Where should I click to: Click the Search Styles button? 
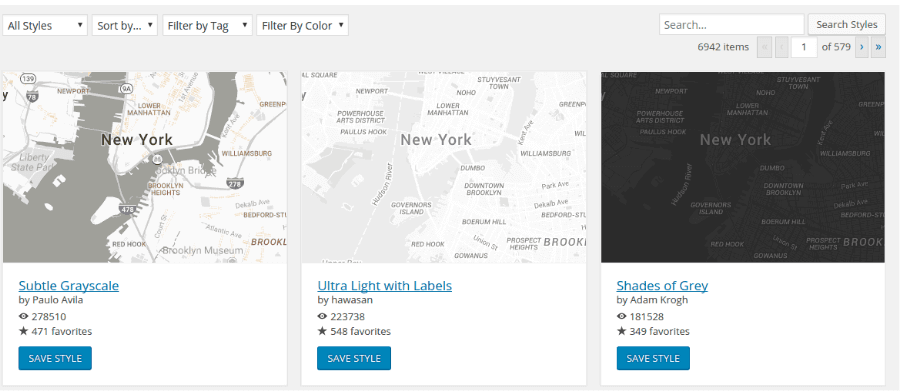pos(847,24)
